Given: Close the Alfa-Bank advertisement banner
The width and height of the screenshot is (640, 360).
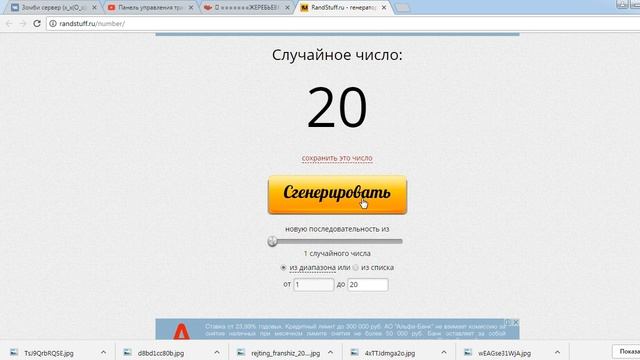Looking at the screenshot, I should 516,322.
